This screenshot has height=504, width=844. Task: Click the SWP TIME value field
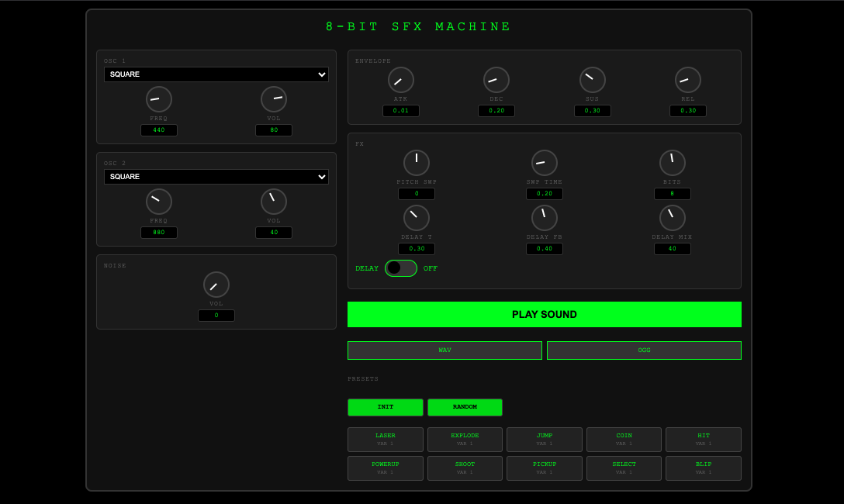[545, 194]
